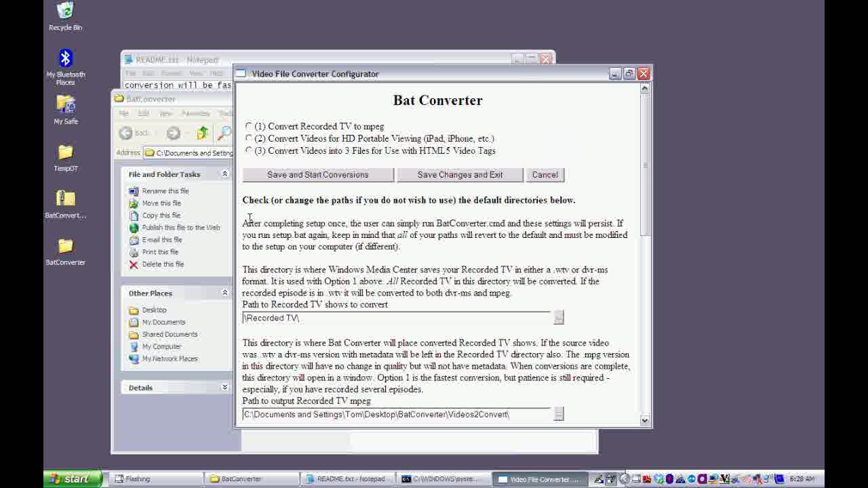Expand the Details panel

(224, 388)
